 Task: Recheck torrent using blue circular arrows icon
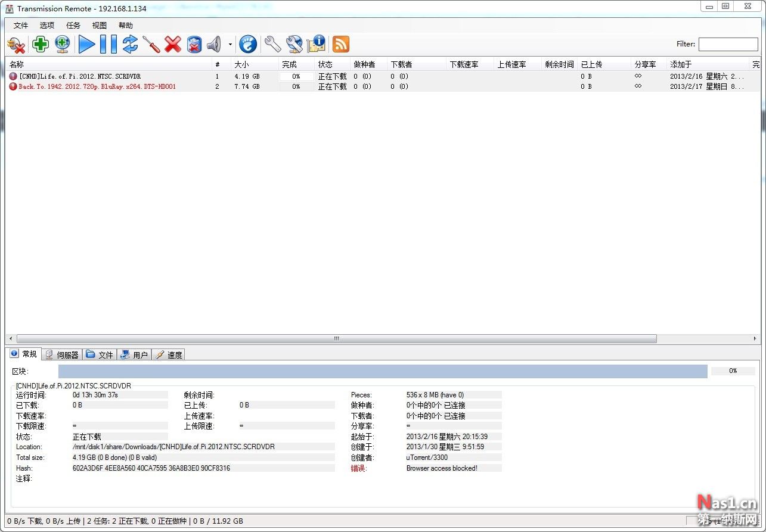point(130,44)
